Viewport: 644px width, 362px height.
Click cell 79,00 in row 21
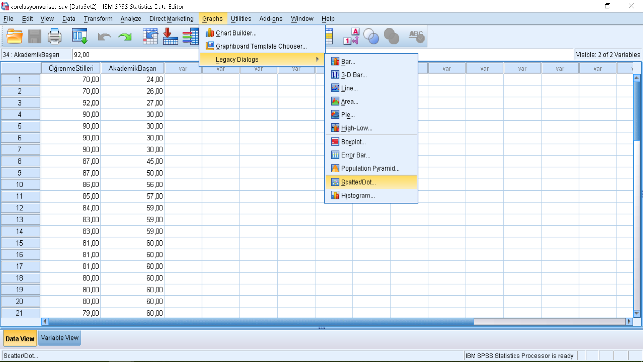tap(71, 313)
